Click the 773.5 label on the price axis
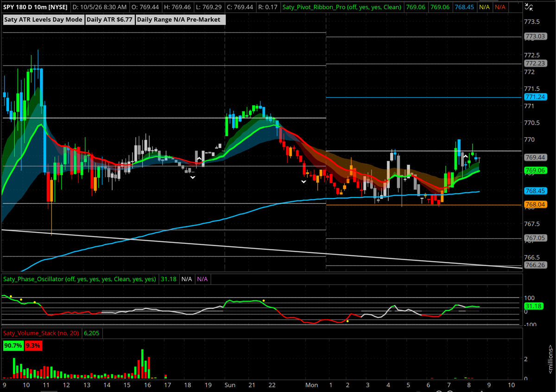The image size is (556, 392). click(533, 22)
